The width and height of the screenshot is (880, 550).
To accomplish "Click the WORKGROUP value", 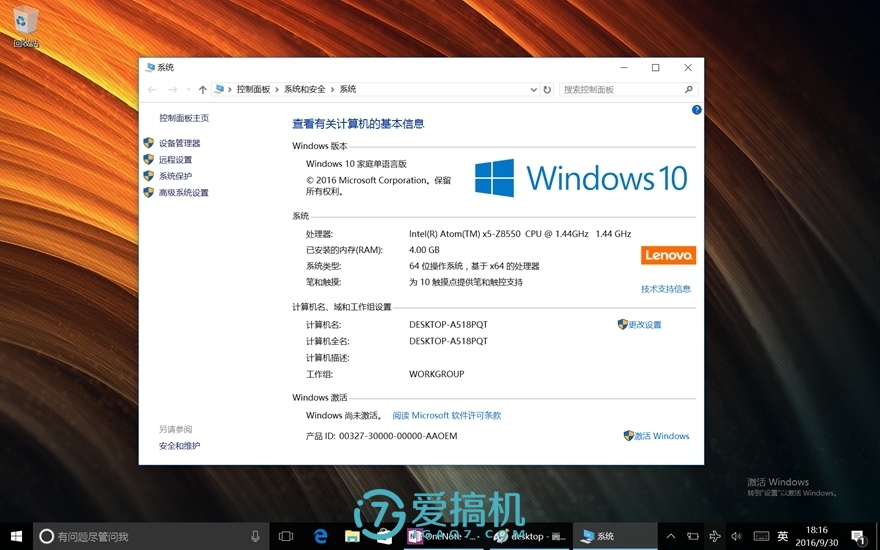I will (437, 374).
